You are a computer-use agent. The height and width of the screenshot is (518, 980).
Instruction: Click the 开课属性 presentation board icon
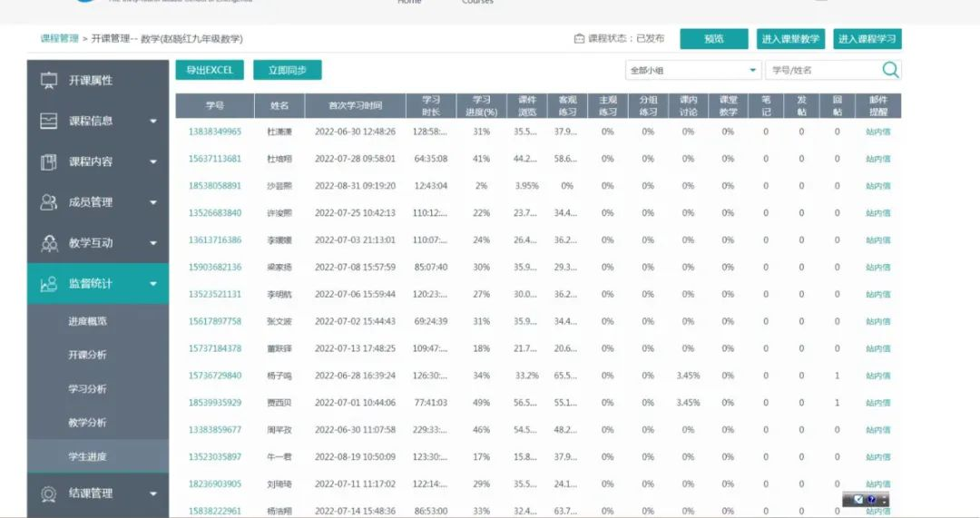coord(49,81)
